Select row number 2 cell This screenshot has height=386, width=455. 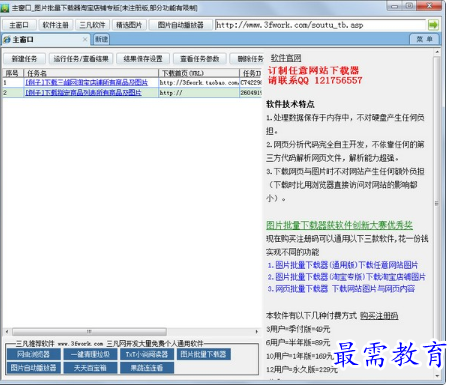13,93
